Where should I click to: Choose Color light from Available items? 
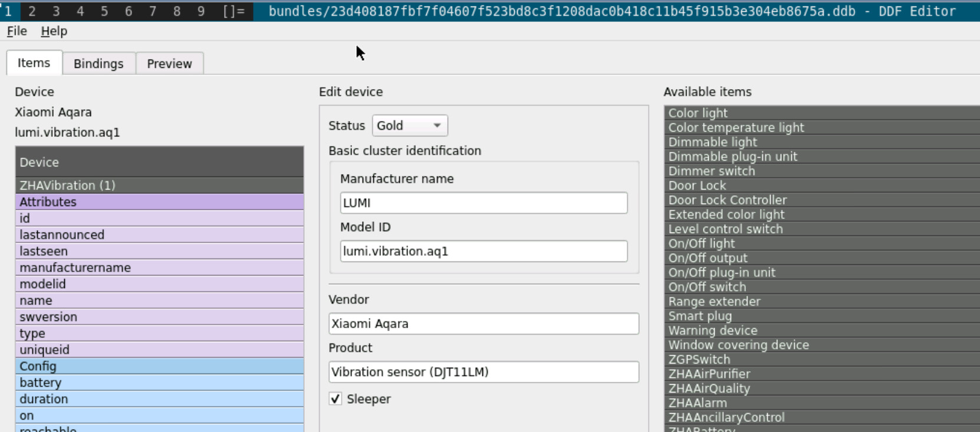822,113
